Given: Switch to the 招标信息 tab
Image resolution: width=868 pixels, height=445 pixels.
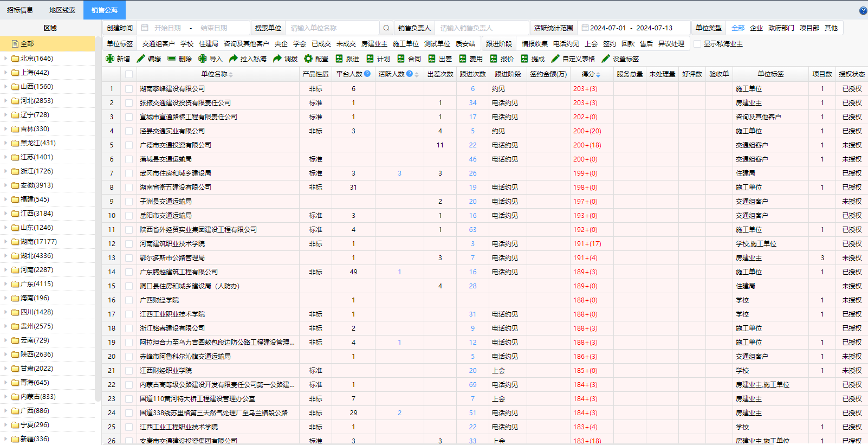Looking at the screenshot, I should click(x=20, y=10).
